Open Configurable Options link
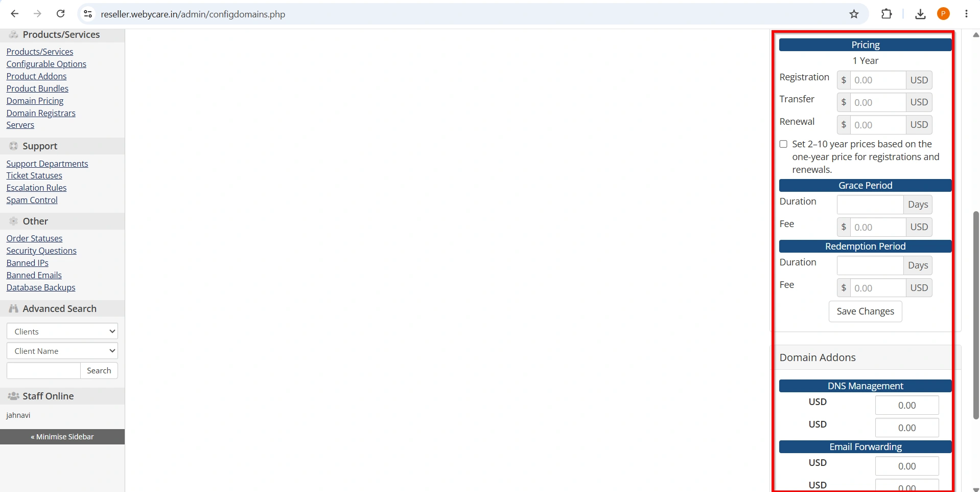The image size is (980, 492). point(46,64)
